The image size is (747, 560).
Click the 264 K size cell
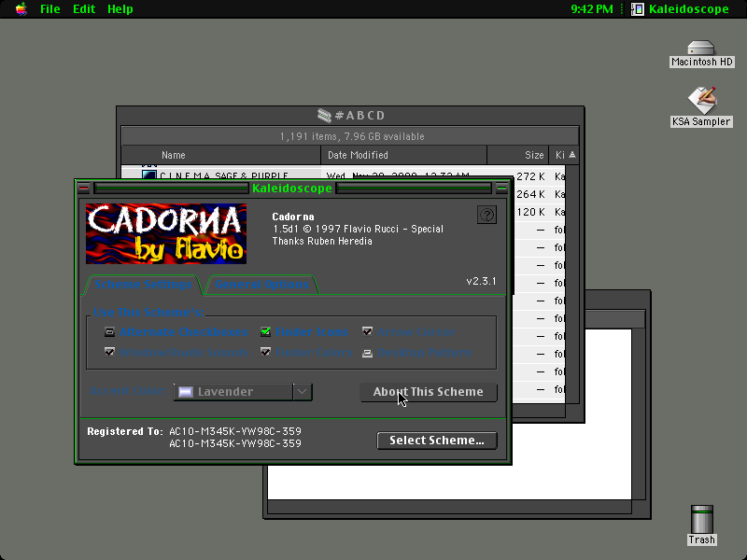click(530, 194)
